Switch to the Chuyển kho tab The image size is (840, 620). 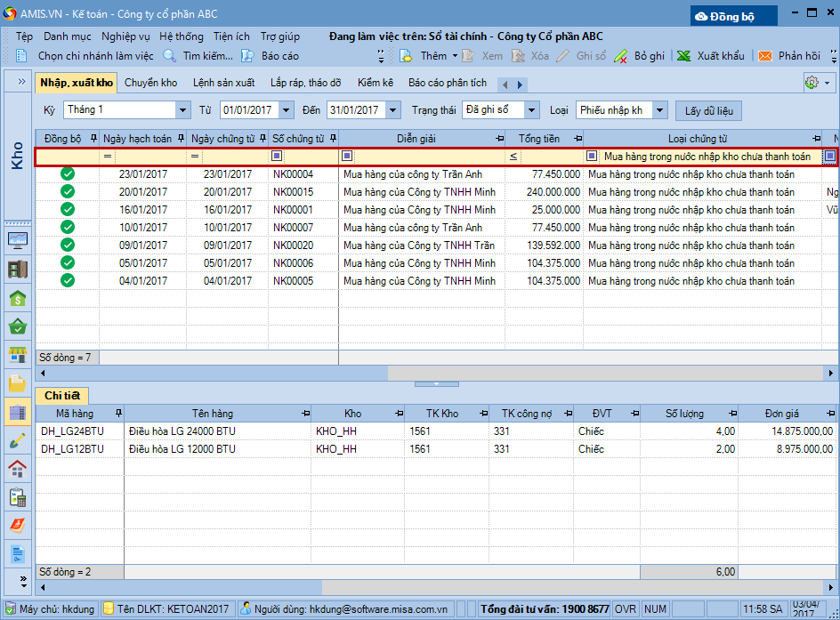150,83
